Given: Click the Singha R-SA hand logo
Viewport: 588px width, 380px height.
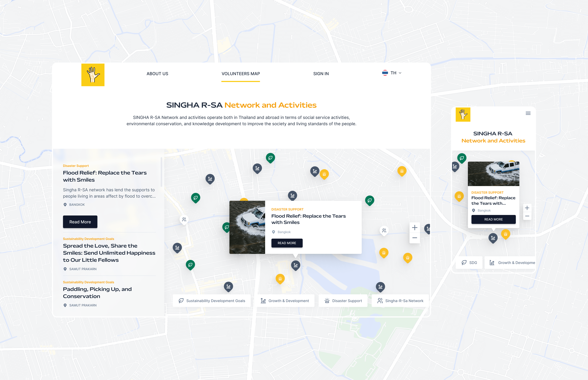Looking at the screenshot, I should [93, 75].
